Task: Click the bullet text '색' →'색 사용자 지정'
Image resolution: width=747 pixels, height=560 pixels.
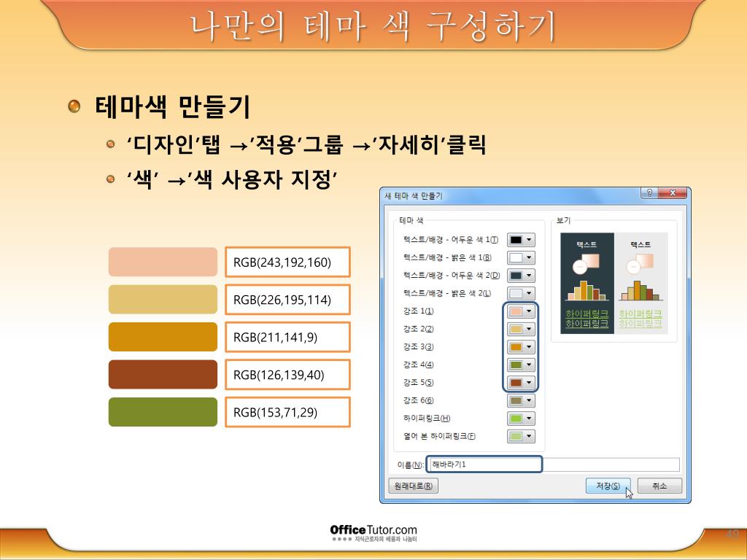Action: click(233, 180)
